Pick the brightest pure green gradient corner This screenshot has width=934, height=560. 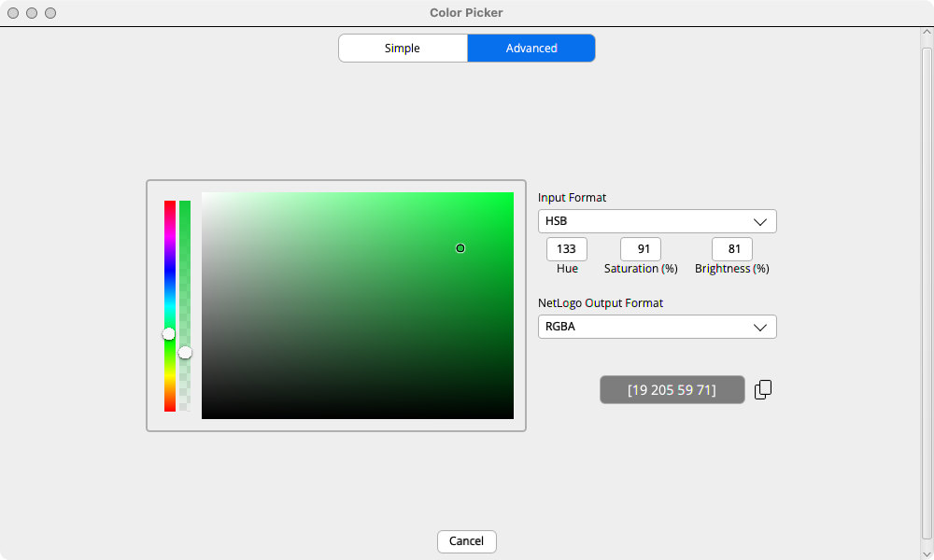pyautogui.click(x=510, y=195)
